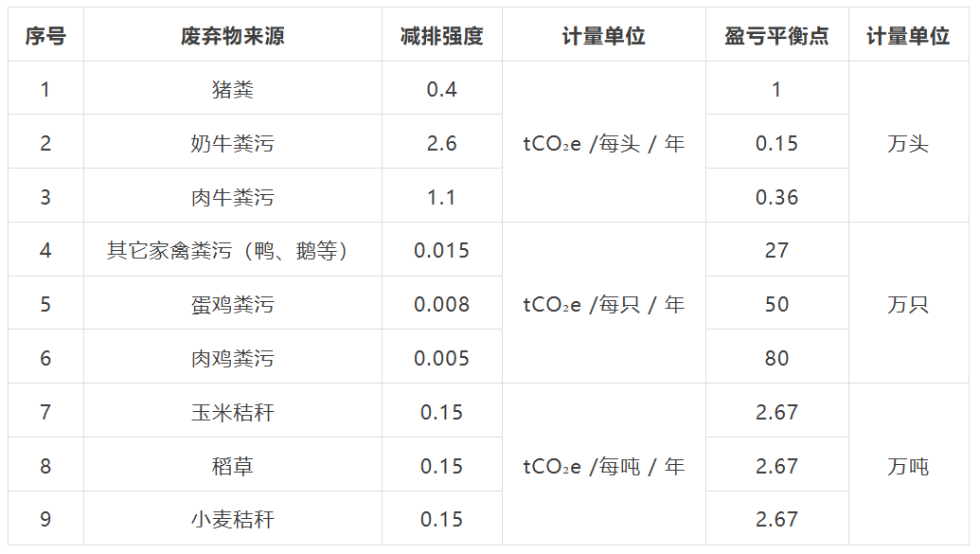Select the 猪粪 cell
The height and width of the screenshot is (554, 980).
point(232,89)
